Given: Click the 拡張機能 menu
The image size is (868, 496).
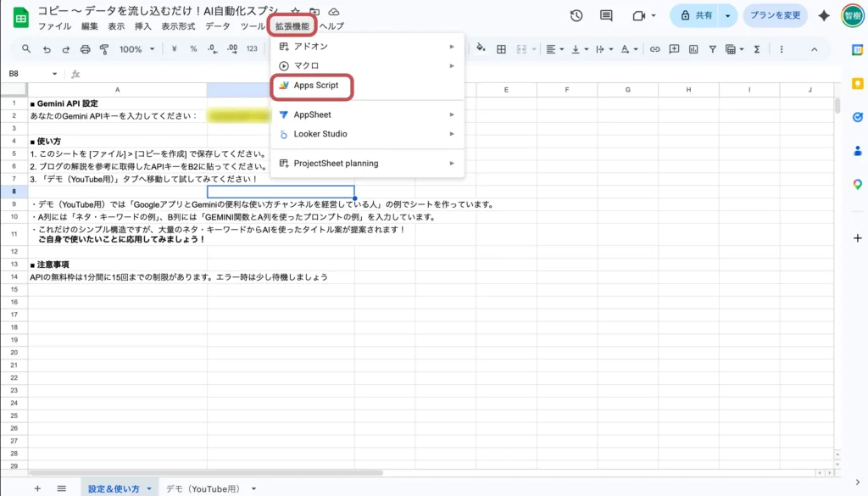Looking at the screenshot, I should pos(292,26).
